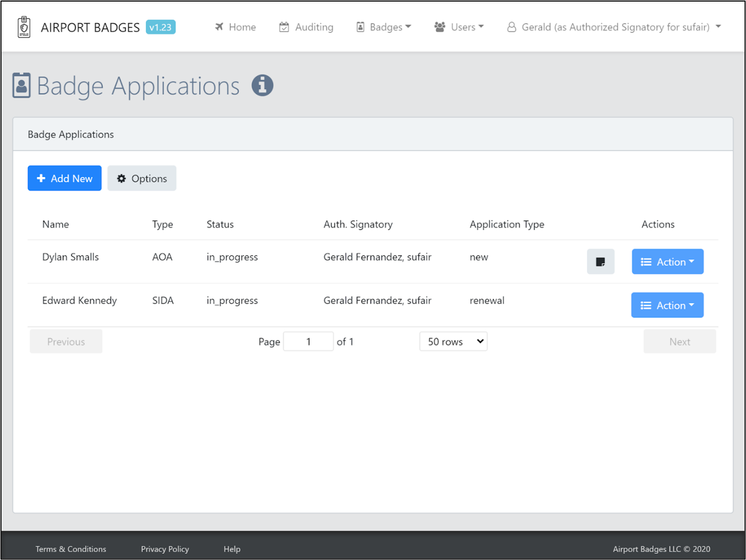Click the Add New button
Screen dimensions: 746x560
point(64,178)
